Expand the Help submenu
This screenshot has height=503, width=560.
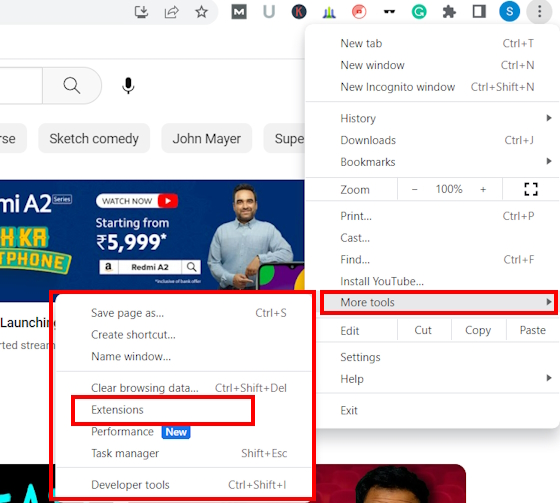(x=438, y=379)
